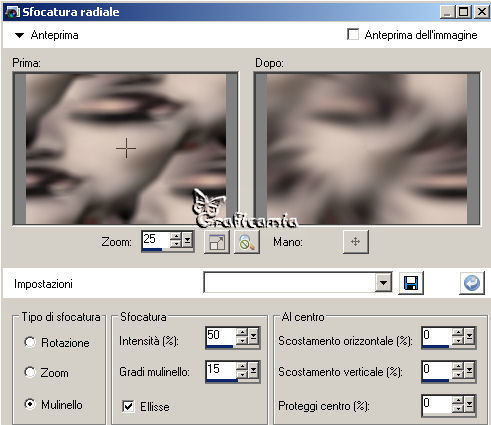The image size is (491, 425).
Task: Increase Intensità value with up arrow
Action: click(x=242, y=332)
